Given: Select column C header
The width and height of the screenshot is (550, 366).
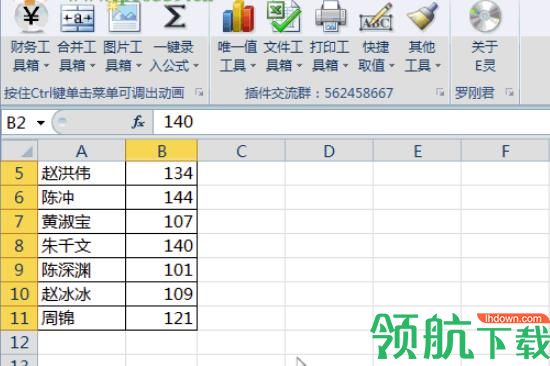Looking at the screenshot, I should (x=241, y=151).
